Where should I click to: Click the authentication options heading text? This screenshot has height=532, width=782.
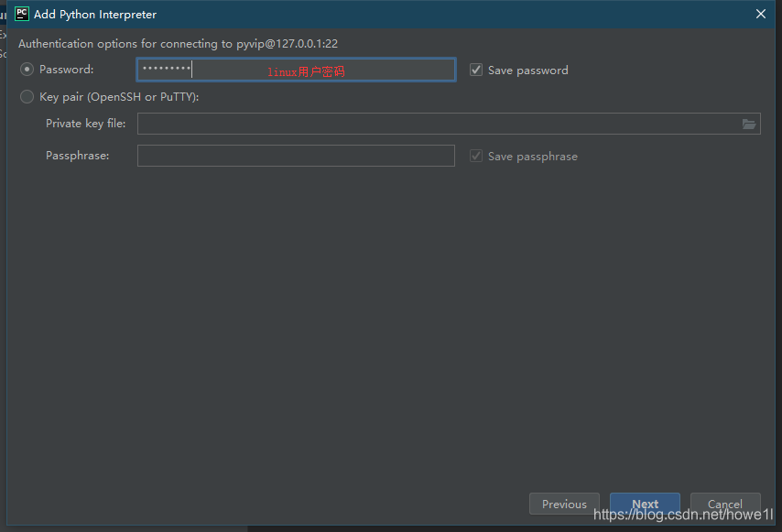(178, 44)
